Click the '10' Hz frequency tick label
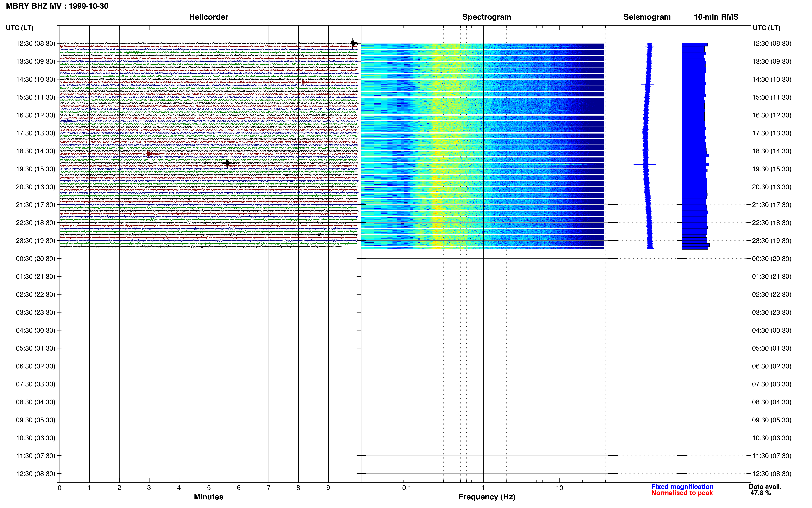Screen dimensions: 812x508 tap(559, 487)
